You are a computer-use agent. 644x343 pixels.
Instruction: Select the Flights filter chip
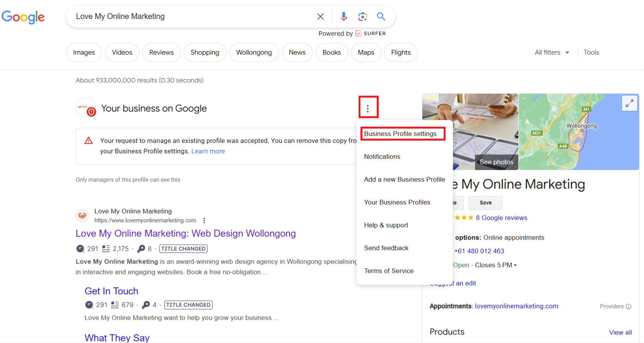click(401, 52)
